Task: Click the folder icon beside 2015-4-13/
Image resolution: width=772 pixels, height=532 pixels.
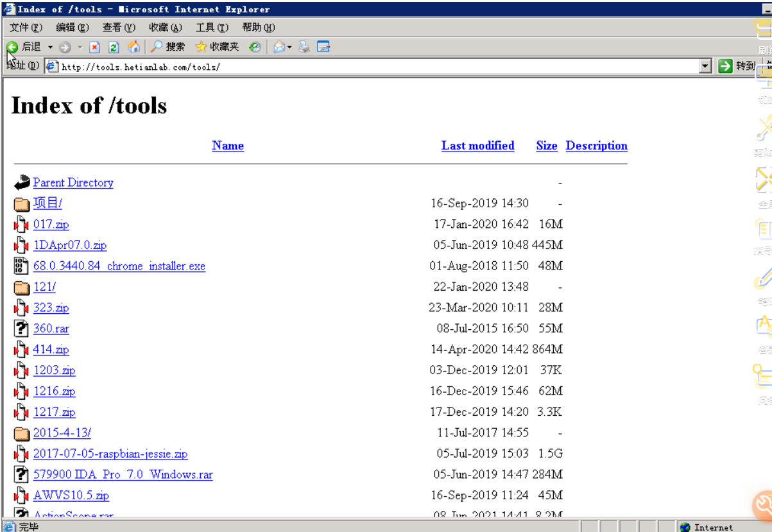Action: tap(22, 434)
